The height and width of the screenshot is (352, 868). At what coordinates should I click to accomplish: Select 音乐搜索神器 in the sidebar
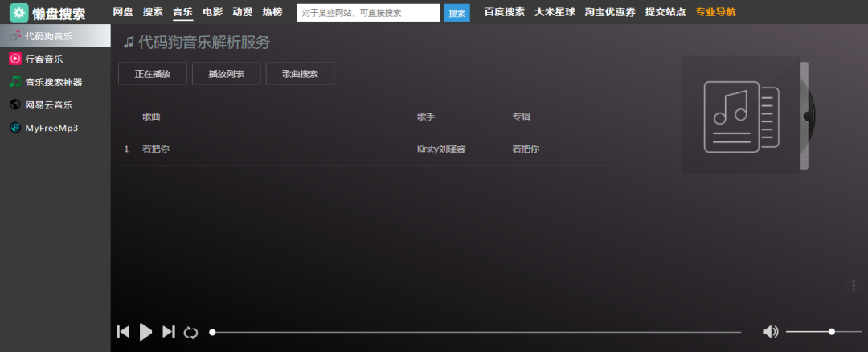55,82
